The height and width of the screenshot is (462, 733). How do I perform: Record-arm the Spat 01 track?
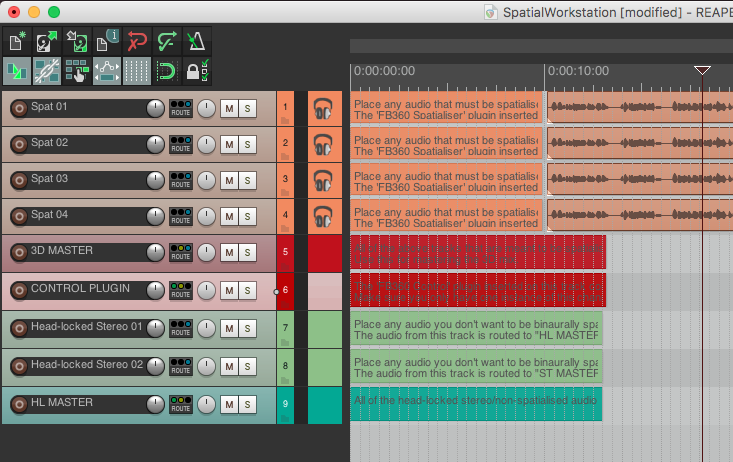pyautogui.click(x=19, y=109)
